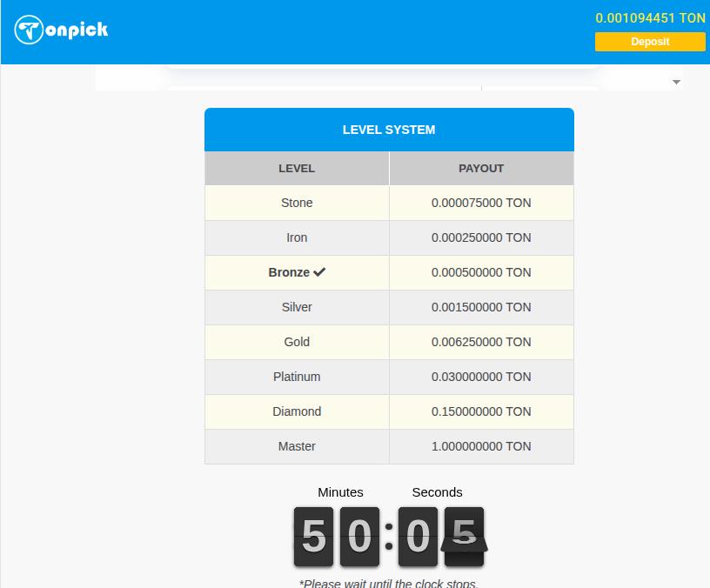Image resolution: width=710 pixels, height=588 pixels.
Task: Click the Minutes label above the clock
Action: pyautogui.click(x=340, y=492)
